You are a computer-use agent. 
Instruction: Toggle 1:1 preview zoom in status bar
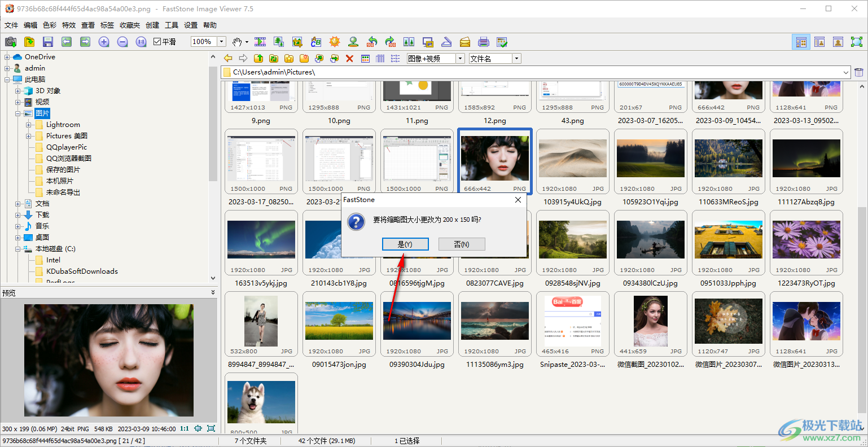[184, 429]
